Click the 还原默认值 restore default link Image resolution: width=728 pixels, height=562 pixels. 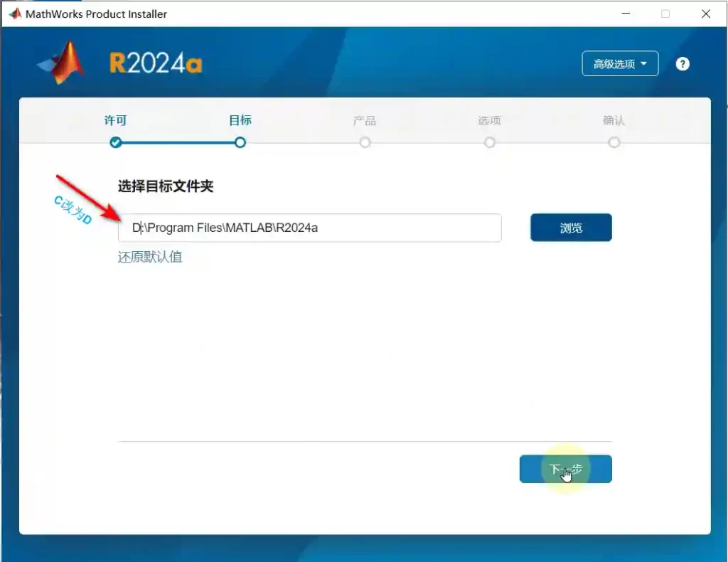pyautogui.click(x=150, y=257)
